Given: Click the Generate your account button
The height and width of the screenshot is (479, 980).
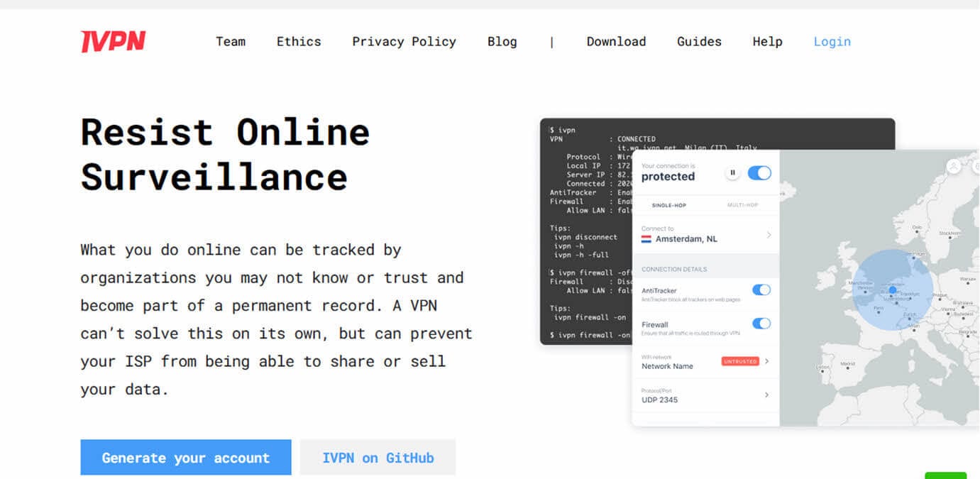Looking at the screenshot, I should click(x=186, y=458).
